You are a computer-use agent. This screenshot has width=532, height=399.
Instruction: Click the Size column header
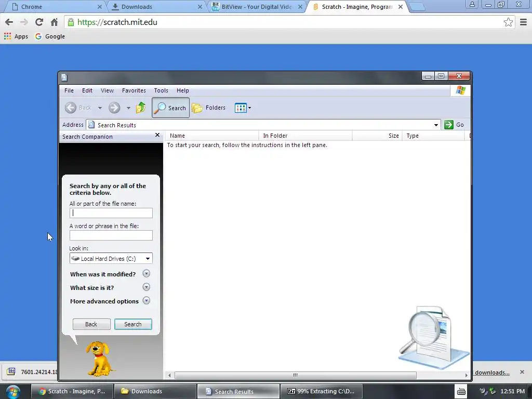coord(377,136)
